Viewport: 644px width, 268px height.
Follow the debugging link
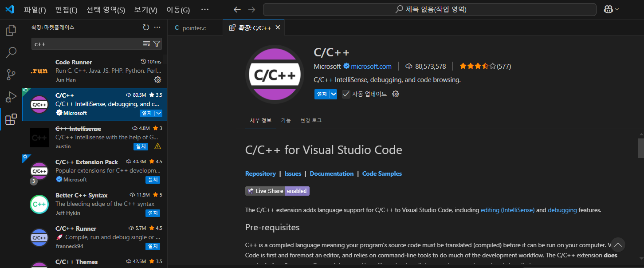point(562,210)
